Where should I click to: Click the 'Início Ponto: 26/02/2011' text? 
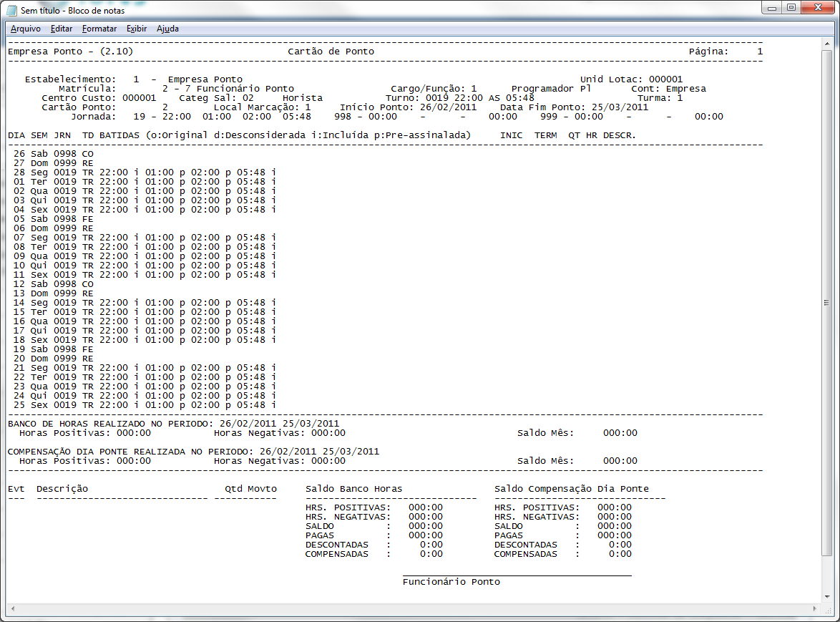point(409,107)
